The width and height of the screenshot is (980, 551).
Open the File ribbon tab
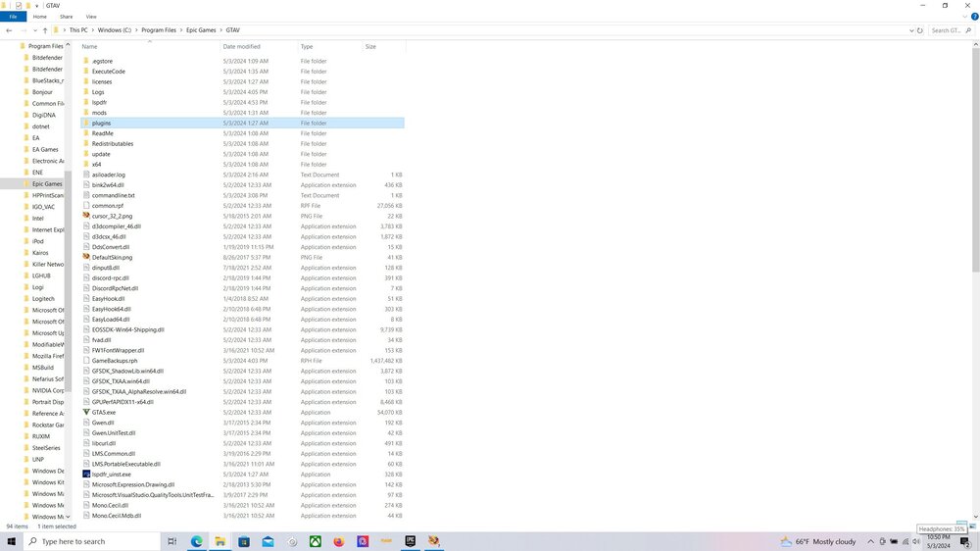pos(13,17)
